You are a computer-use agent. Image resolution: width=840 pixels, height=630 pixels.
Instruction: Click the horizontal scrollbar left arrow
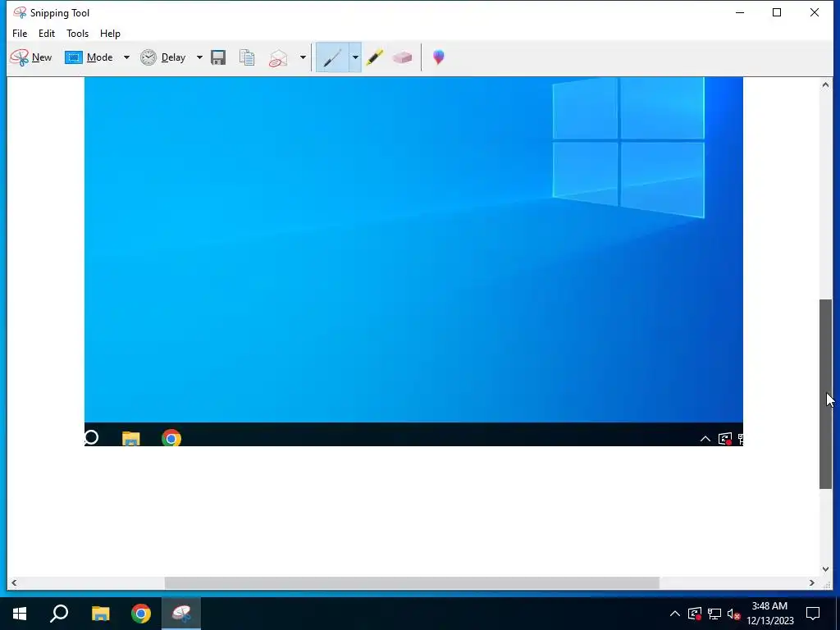(14, 583)
